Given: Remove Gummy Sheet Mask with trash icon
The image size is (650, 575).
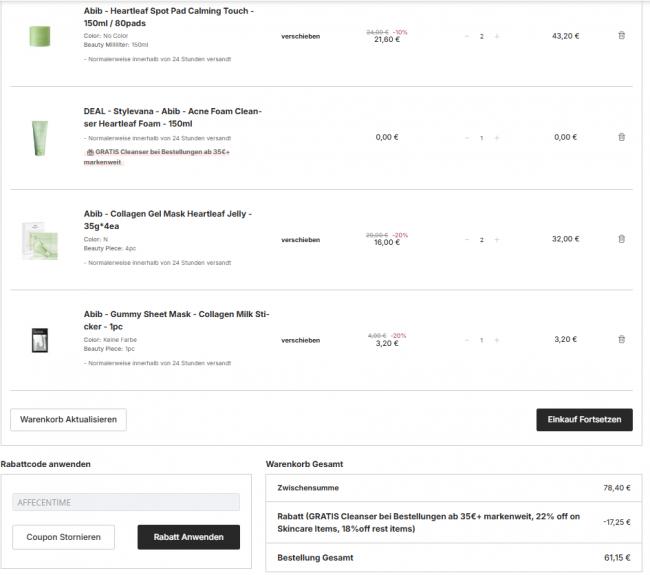Looking at the screenshot, I should click(x=621, y=340).
